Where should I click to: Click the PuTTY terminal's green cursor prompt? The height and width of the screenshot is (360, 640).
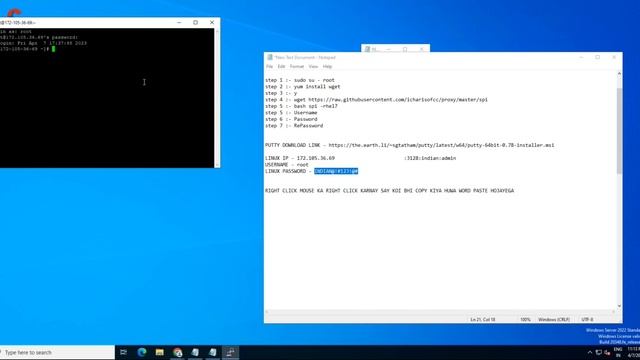click(53, 49)
